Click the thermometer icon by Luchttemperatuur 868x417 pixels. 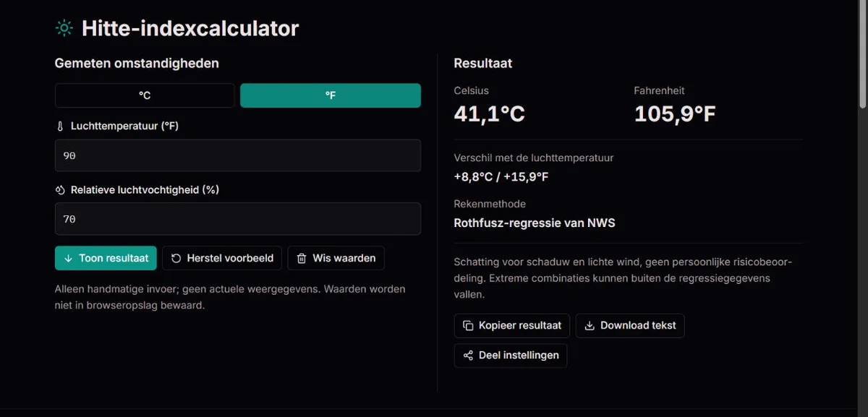[x=60, y=126]
